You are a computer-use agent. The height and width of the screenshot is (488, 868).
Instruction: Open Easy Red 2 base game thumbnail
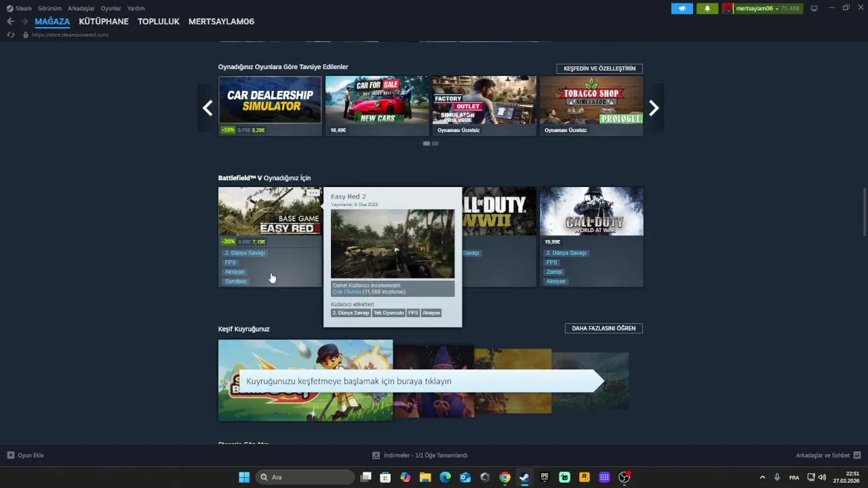click(270, 211)
